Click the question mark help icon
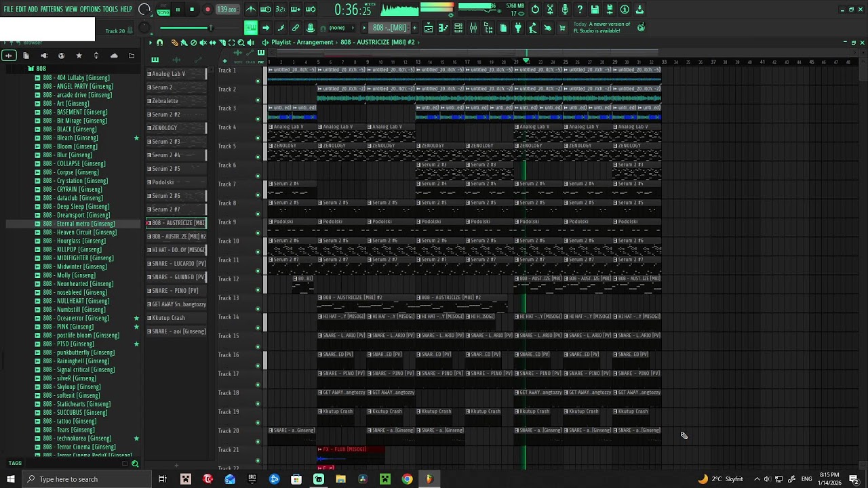The image size is (868, 488). pyautogui.click(x=580, y=9)
